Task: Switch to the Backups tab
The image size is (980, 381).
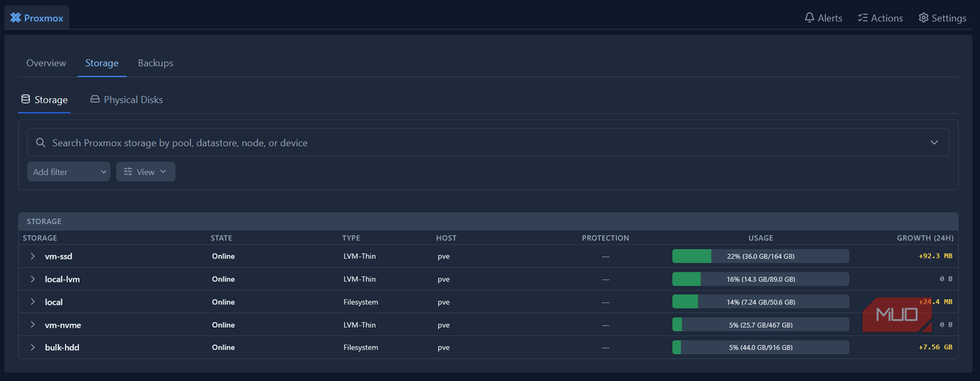Action: (155, 63)
